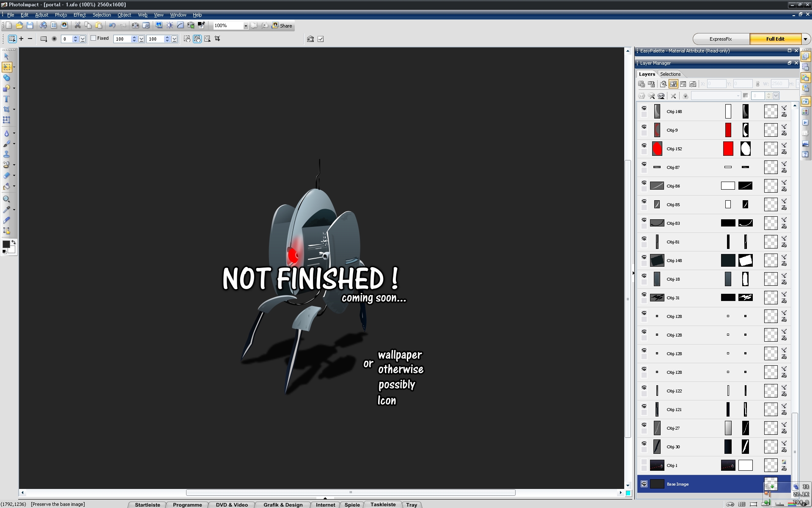Screen dimensions: 812x508
Task: Open dropdown beside the 0 soft edge field
Action: pos(83,39)
